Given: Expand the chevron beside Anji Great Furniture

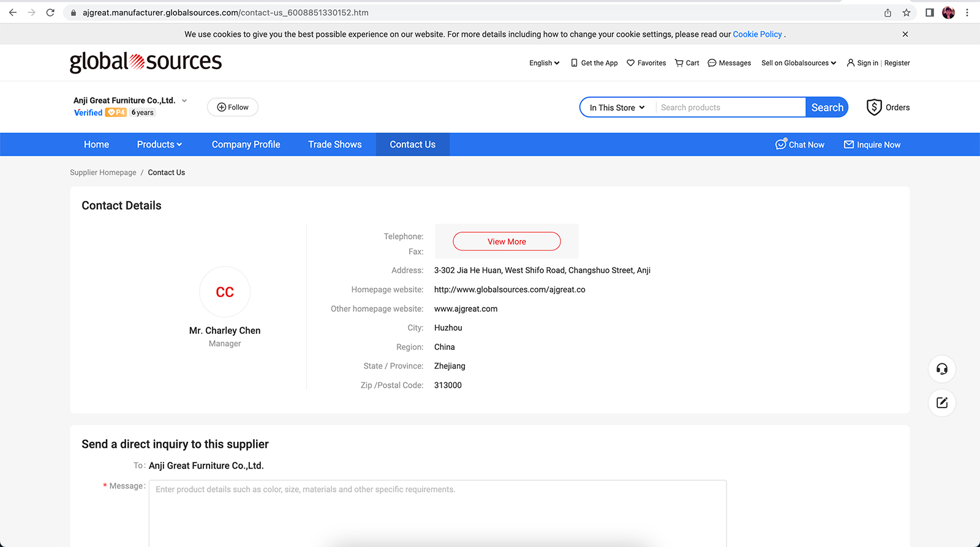Looking at the screenshot, I should point(184,100).
